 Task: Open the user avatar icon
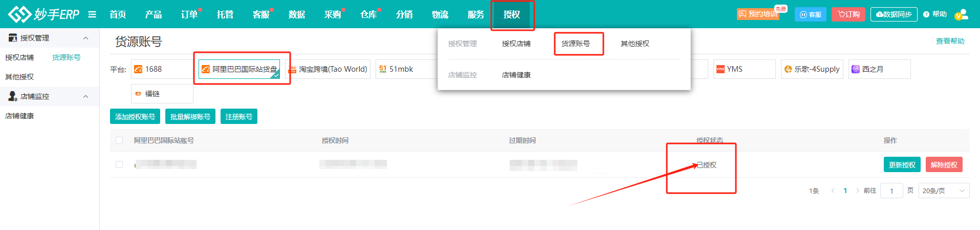(x=962, y=14)
